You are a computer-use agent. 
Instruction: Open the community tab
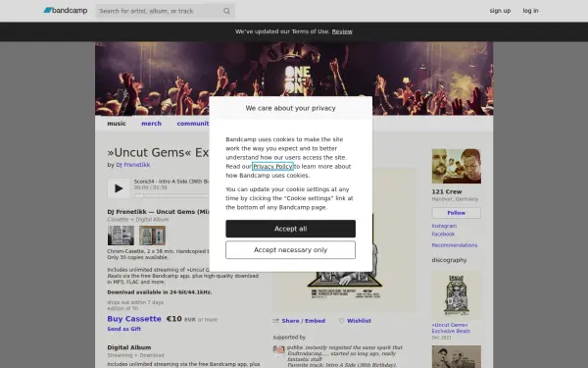click(x=193, y=124)
